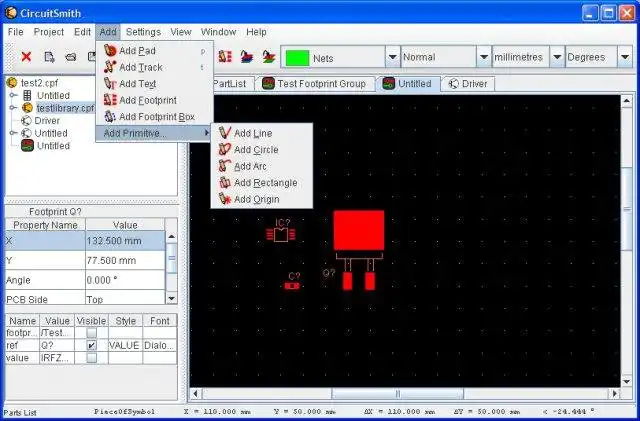Click the red X delete toolbar icon
The image size is (640, 421).
pos(27,57)
